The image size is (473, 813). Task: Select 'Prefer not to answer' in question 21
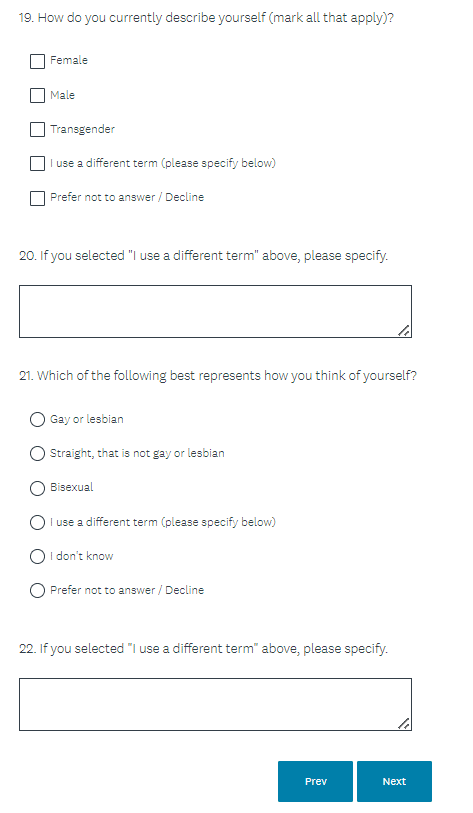point(37,591)
